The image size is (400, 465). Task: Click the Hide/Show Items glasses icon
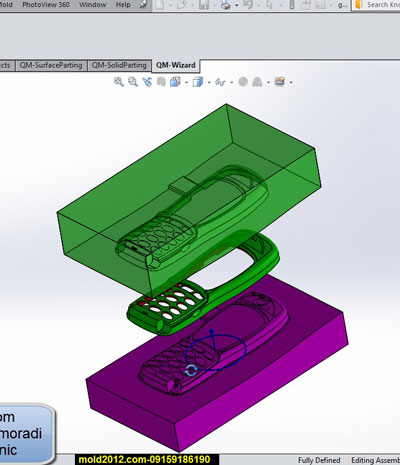pyautogui.click(x=220, y=82)
